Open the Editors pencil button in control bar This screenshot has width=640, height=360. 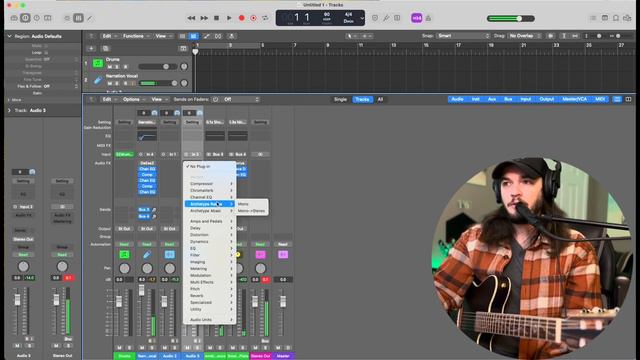[x=90, y=18]
